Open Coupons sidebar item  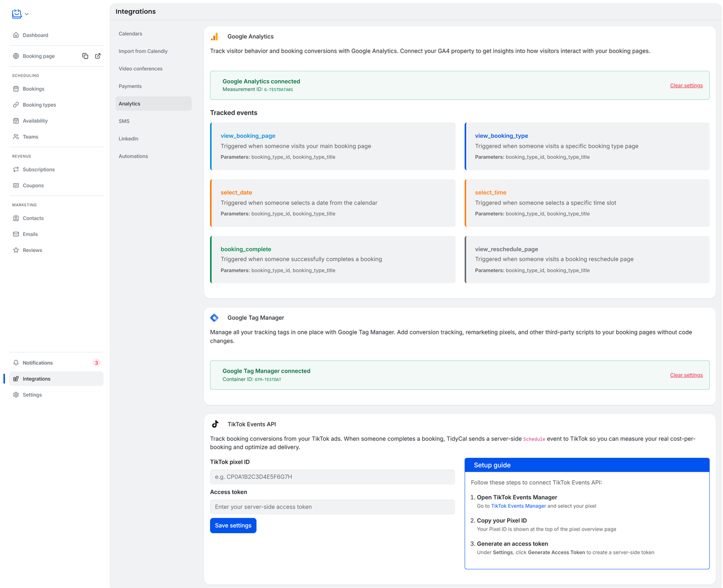pyautogui.click(x=56, y=186)
